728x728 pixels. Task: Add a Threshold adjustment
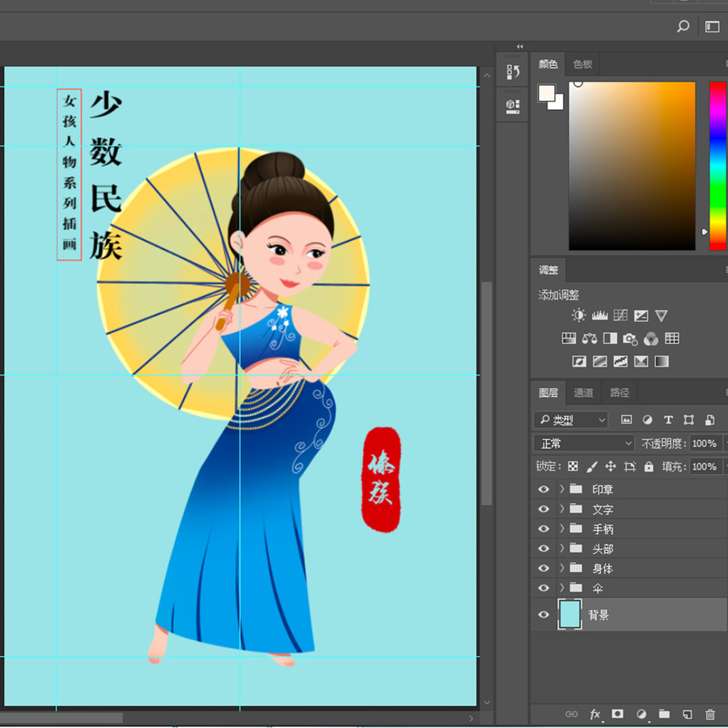(x=620, y=362)
